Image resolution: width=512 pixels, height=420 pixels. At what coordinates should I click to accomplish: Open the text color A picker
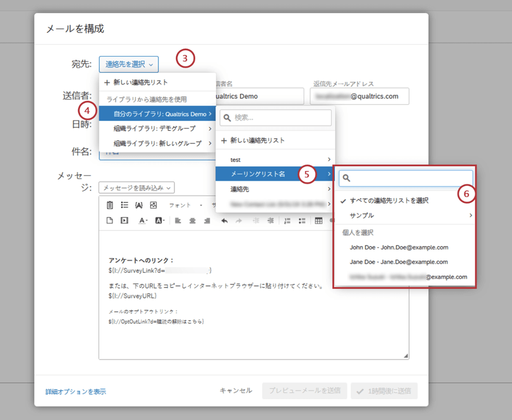coord(143,220)
